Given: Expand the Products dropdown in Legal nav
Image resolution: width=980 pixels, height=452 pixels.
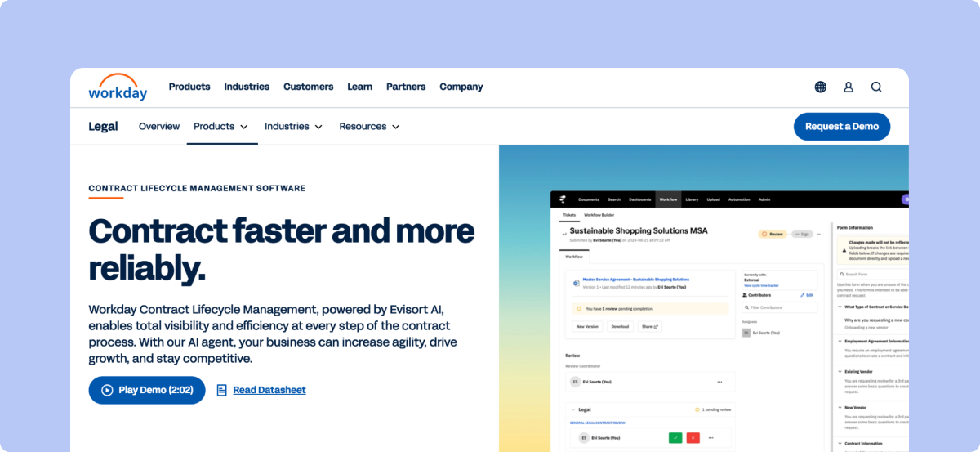Looking at the screenshot, I should [x=219, y=127].
